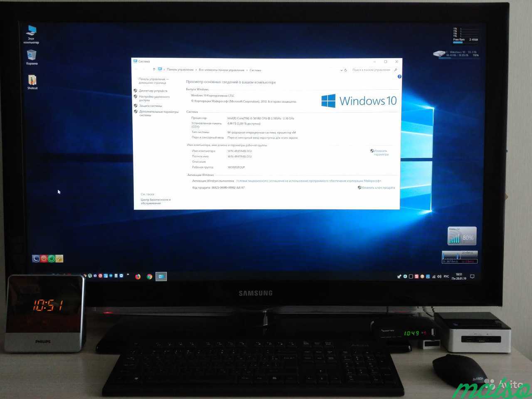Open the volume speaker tray icon
Image resolution: width=532 pixels, height=399 pixels.
coord(439,276)
